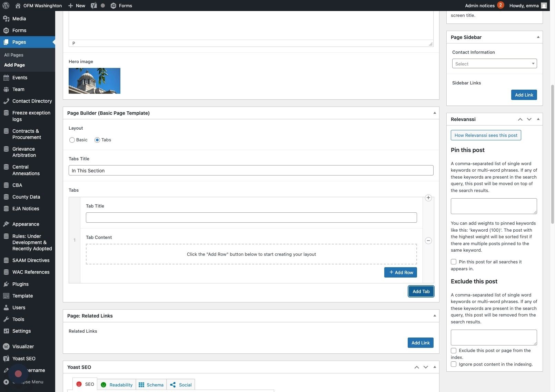Click the Plugins plug icon
Viewport: 555px width, 392px height.
click(6, 284)
